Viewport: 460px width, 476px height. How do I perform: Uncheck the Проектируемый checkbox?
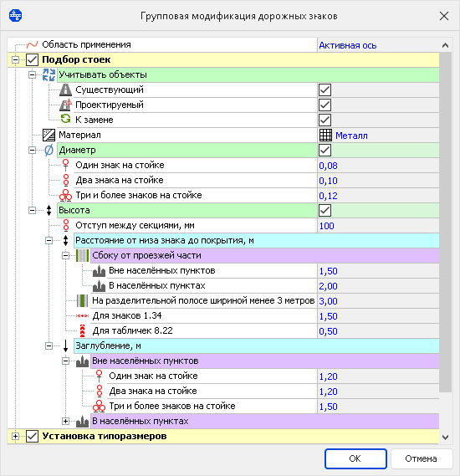pos(325,105)
